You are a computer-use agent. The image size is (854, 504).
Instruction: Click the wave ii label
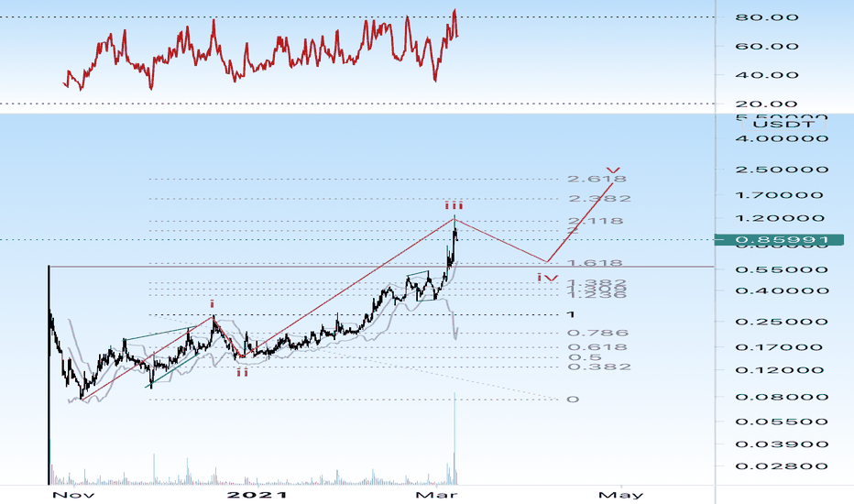[x=243, y=372]
